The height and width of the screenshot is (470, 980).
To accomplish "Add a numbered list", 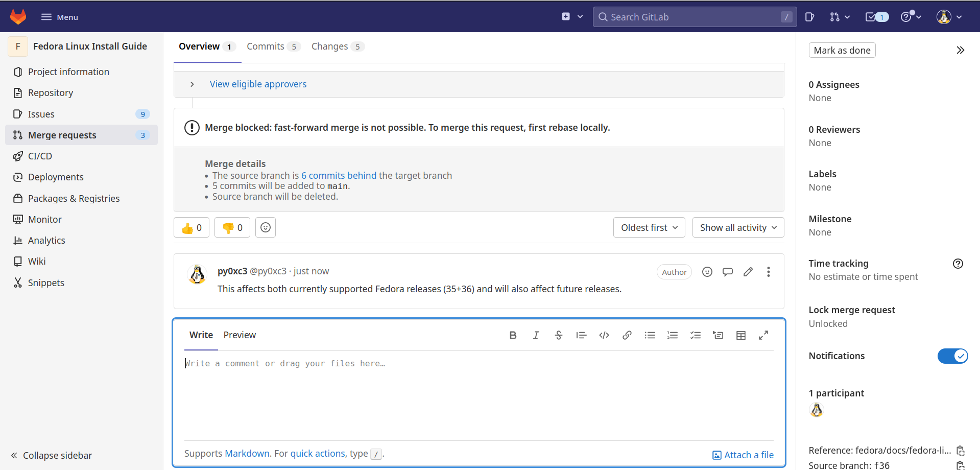I will tap(673, 335).
